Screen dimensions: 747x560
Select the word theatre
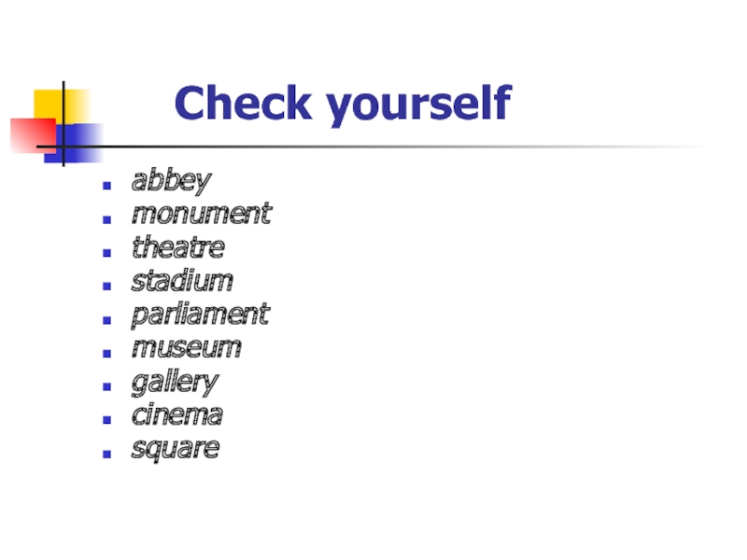177,247
